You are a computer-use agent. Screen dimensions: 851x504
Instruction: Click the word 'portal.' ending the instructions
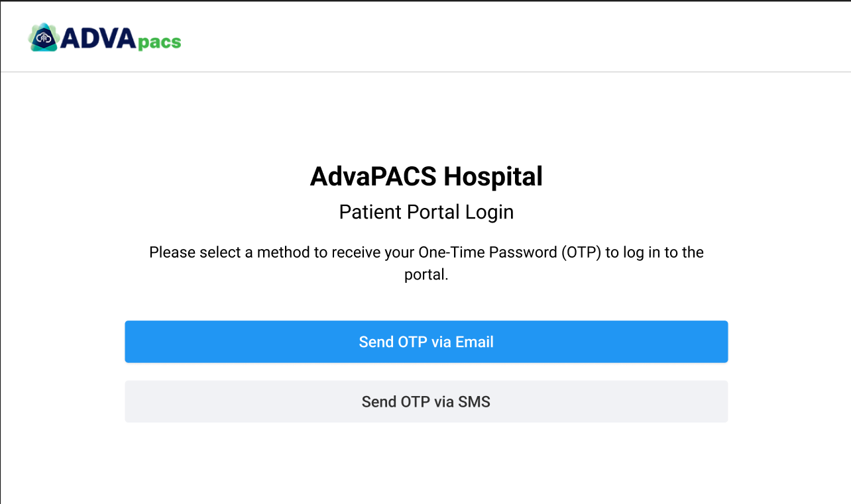pos(426,275)
